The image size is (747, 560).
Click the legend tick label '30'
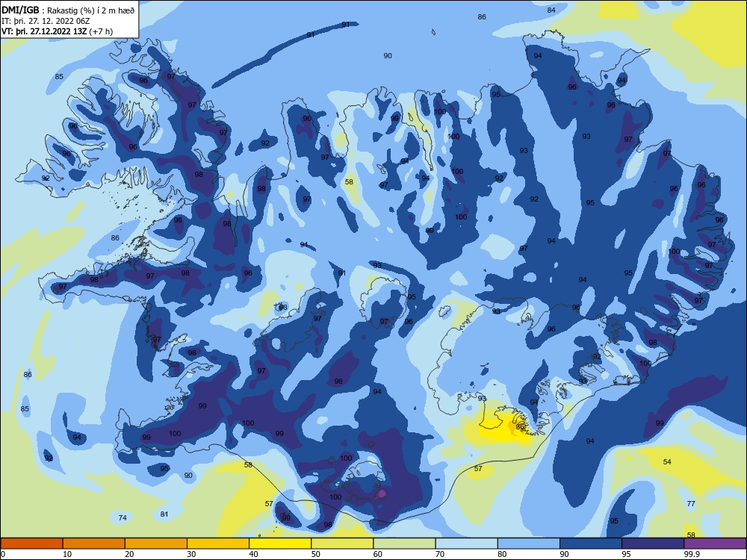click(191, 554)
